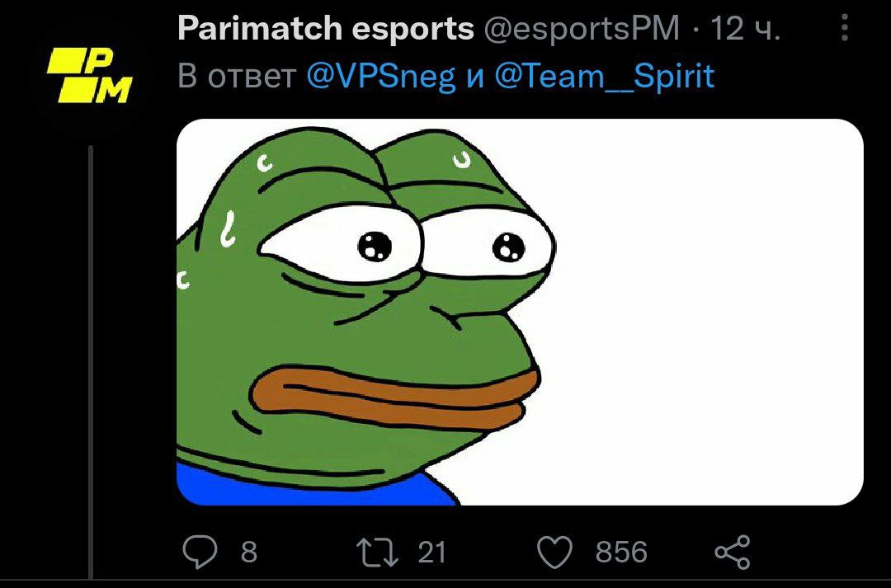Click the reply count 8
Image resolution: width=891 pixels, height=588 pixels.
coord(249,553)
